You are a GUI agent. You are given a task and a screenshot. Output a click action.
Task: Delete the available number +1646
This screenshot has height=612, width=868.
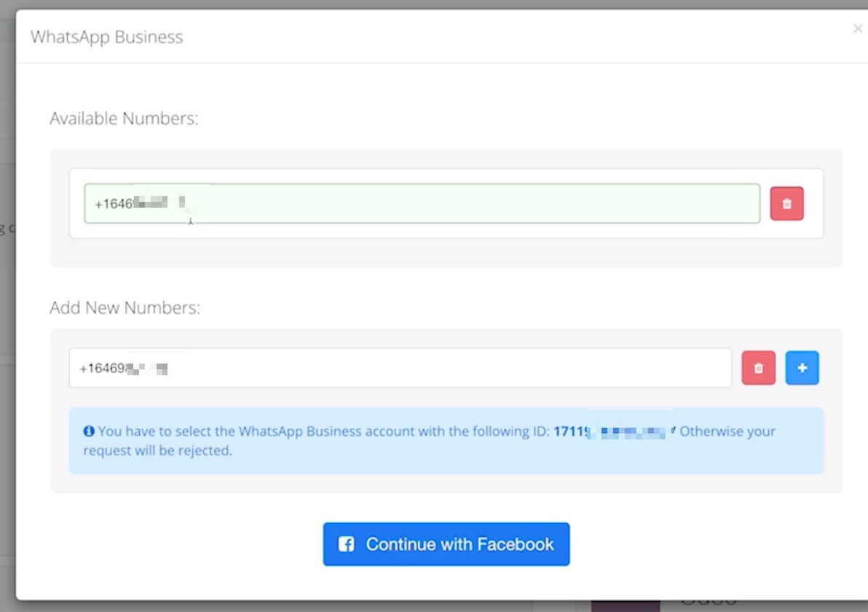pyautogui.click(x=786, y=204)
